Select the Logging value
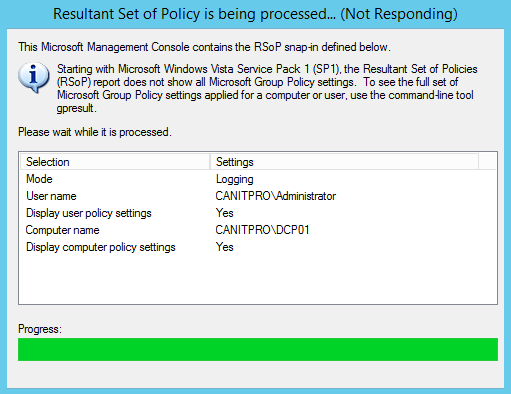This screenshot has height=394, width=511. pos(235,179)
